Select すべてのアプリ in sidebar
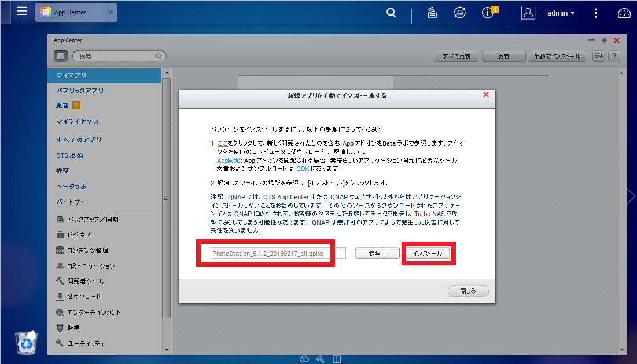This screenshot has width=637, height=364. (79, 139)
